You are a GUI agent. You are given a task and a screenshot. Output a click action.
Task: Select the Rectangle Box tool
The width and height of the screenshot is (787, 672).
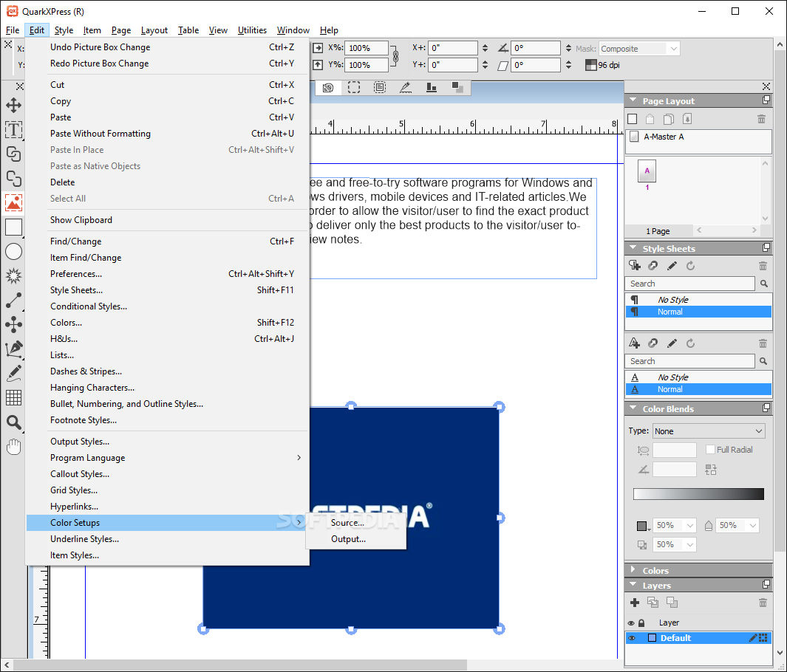point(13,227)
